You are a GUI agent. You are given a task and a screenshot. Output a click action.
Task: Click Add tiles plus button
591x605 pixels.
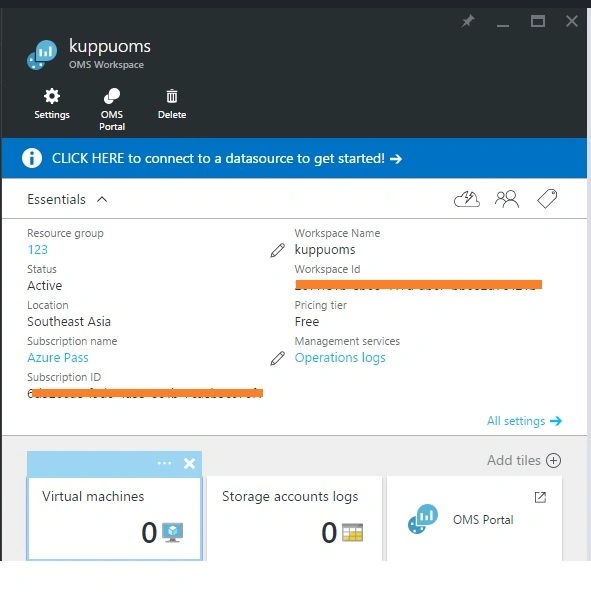point(553,460)
